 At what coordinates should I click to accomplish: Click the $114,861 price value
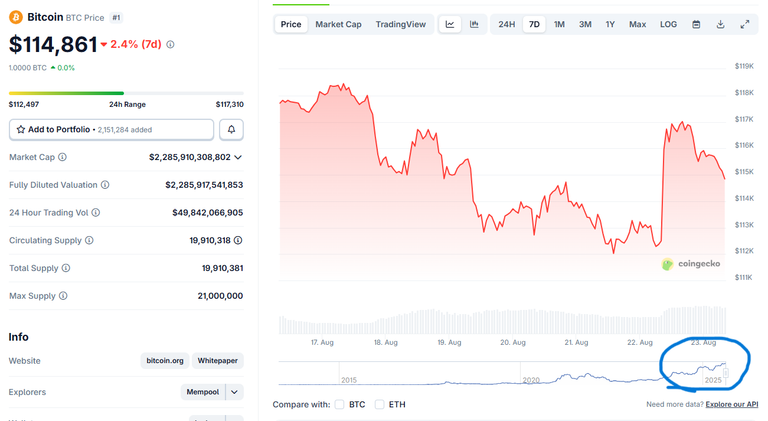tap(53, 45)
